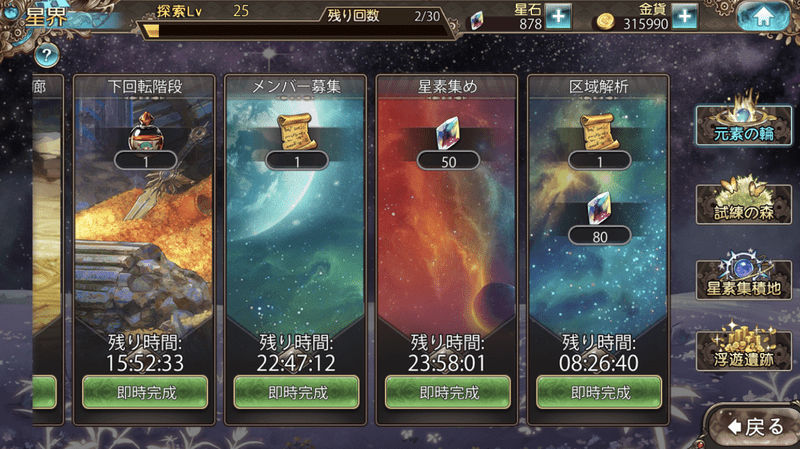800x449 pixels.
Task: Add more 金貨 with plus icon
Action: [685, 16]
